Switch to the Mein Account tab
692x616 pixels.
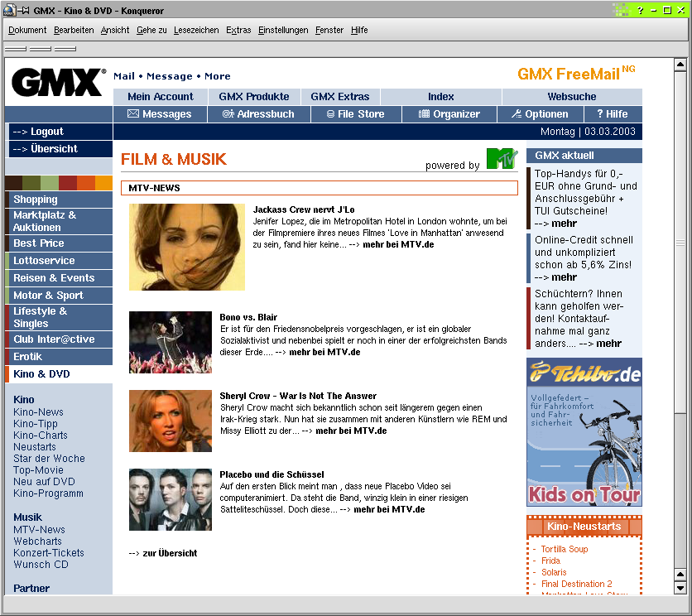tap(161, 97)
